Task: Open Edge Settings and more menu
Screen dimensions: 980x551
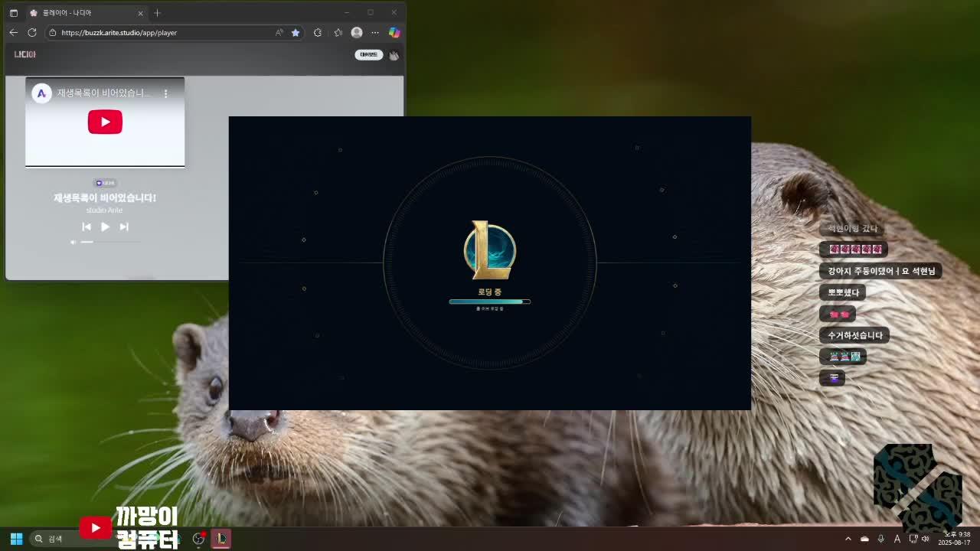Action: 375,33
